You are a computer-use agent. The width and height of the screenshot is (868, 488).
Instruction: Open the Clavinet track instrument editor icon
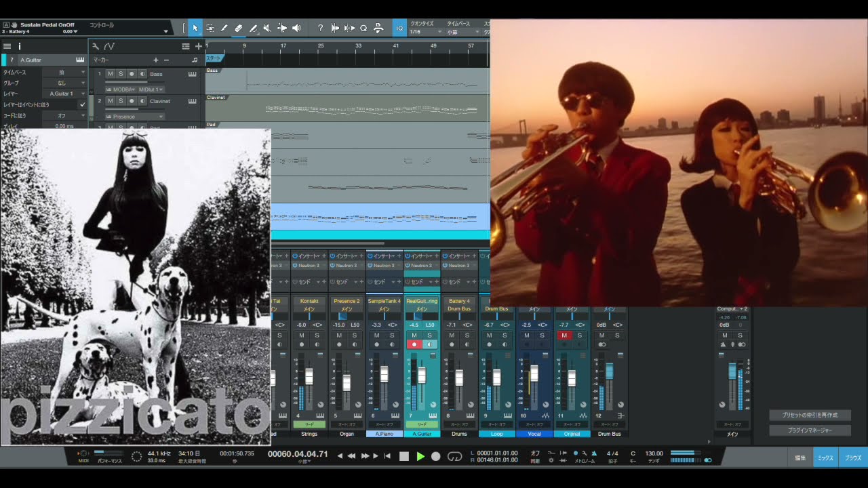point(193,101)
